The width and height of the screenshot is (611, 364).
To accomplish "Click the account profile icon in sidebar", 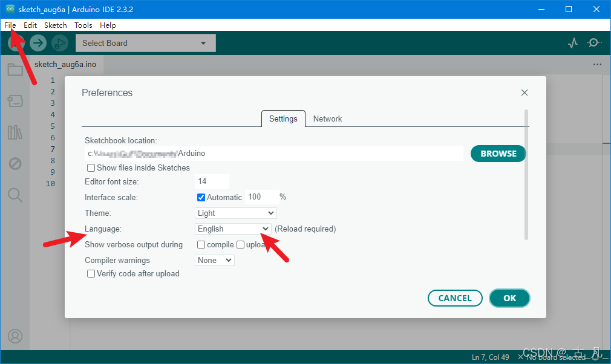I will tap(15, 336).
